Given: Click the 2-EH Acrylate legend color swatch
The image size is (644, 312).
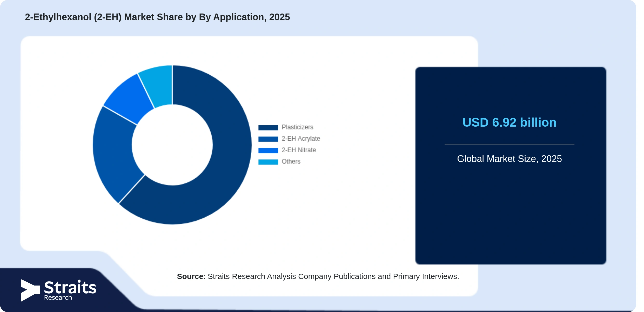Looking at the screenshot, I should click(x=268, y=139).
